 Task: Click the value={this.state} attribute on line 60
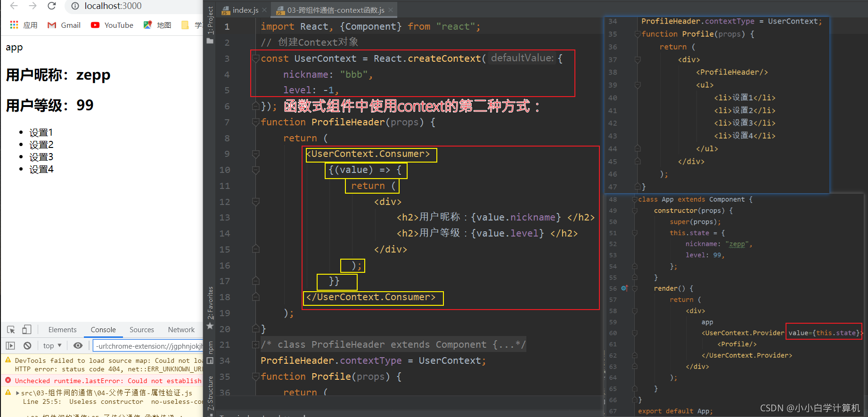pos(824,333)
